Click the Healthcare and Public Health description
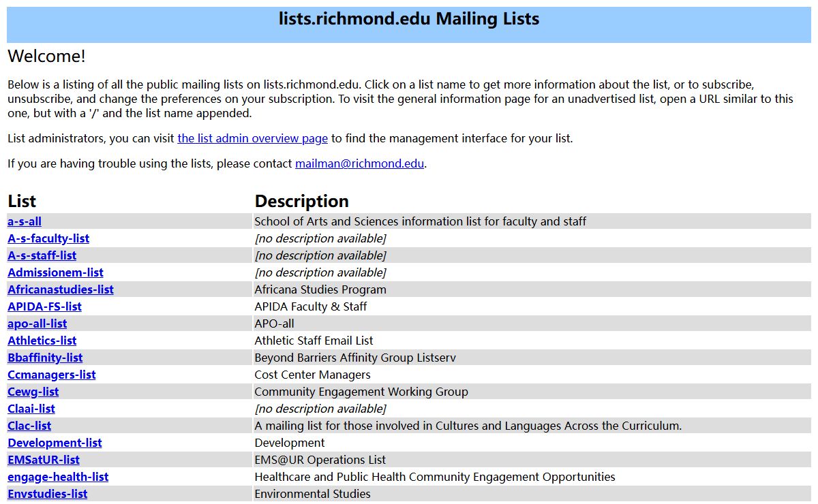 pyautogui.click(x=435, y=477)
